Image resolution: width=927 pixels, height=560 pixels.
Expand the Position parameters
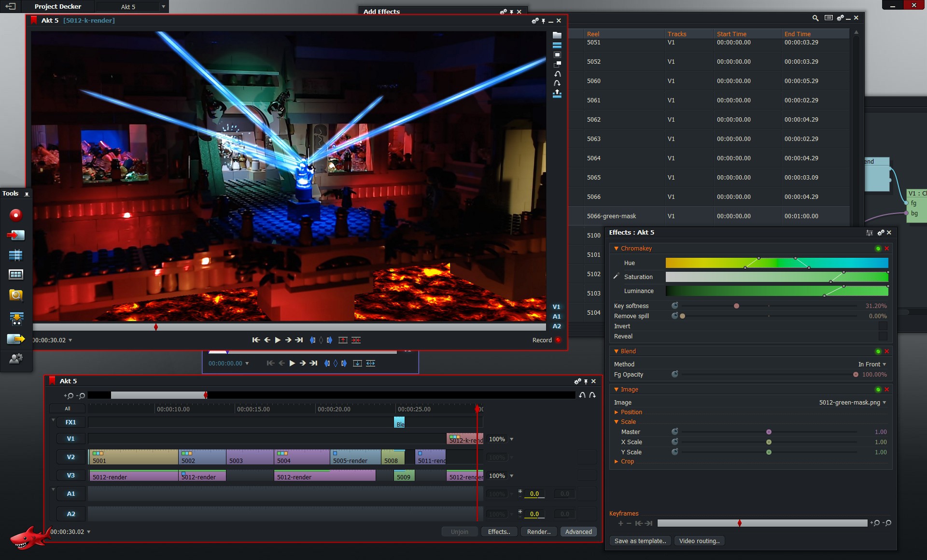[617, 412]
